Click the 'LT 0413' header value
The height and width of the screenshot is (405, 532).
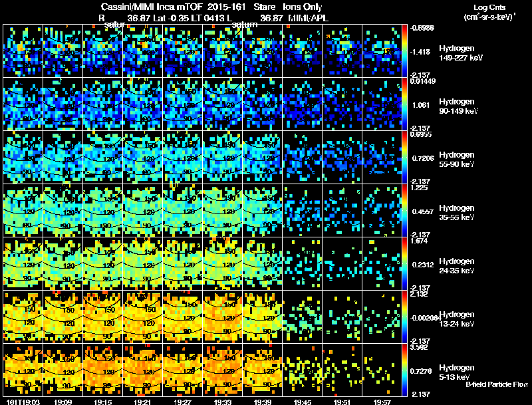(207, 18)
